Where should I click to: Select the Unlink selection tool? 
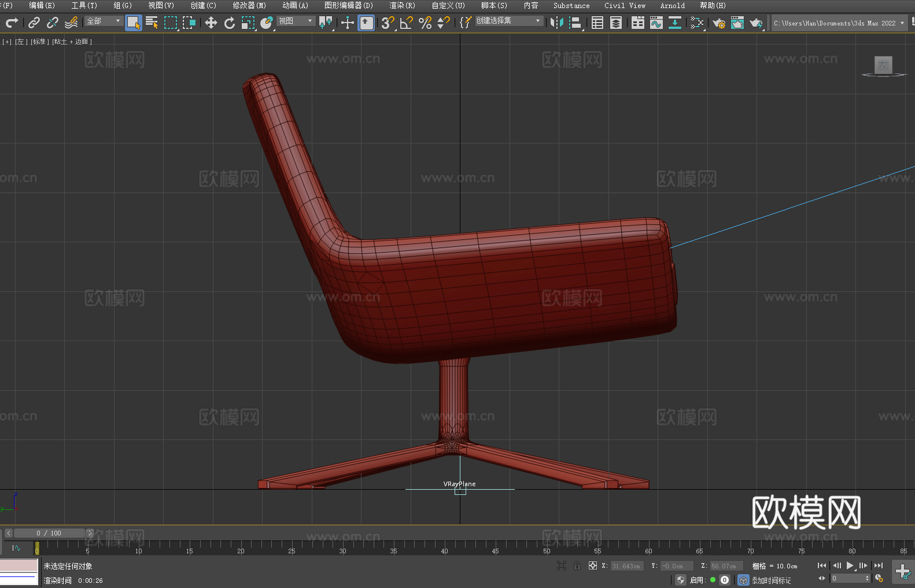(x=53, y=23)
